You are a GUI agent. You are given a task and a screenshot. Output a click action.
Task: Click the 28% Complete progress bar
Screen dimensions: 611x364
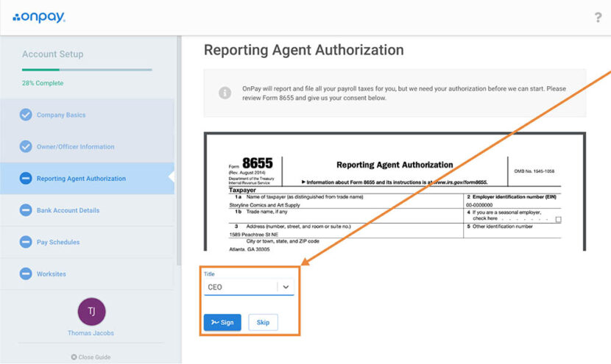coord(87,70)
